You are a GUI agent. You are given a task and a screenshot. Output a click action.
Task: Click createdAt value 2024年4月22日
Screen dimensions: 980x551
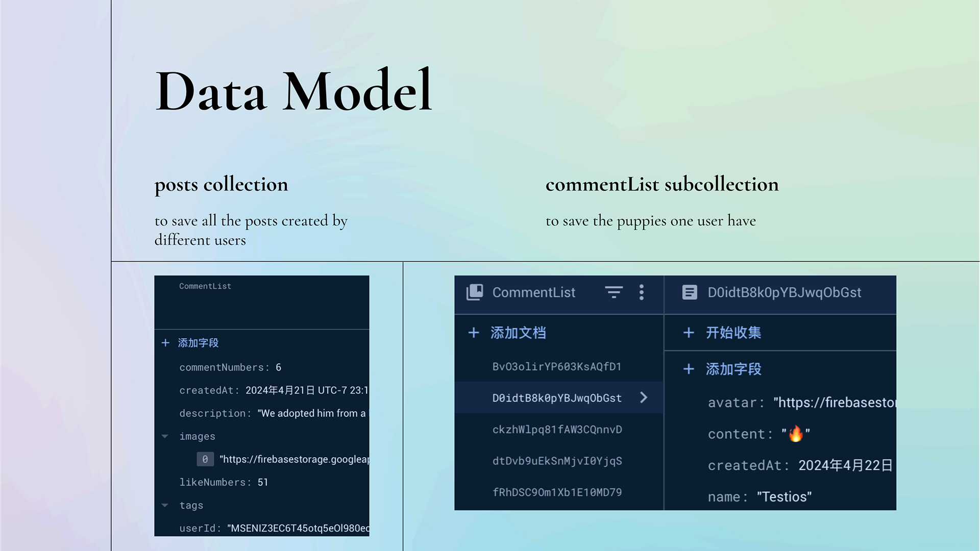pos(845,465)
